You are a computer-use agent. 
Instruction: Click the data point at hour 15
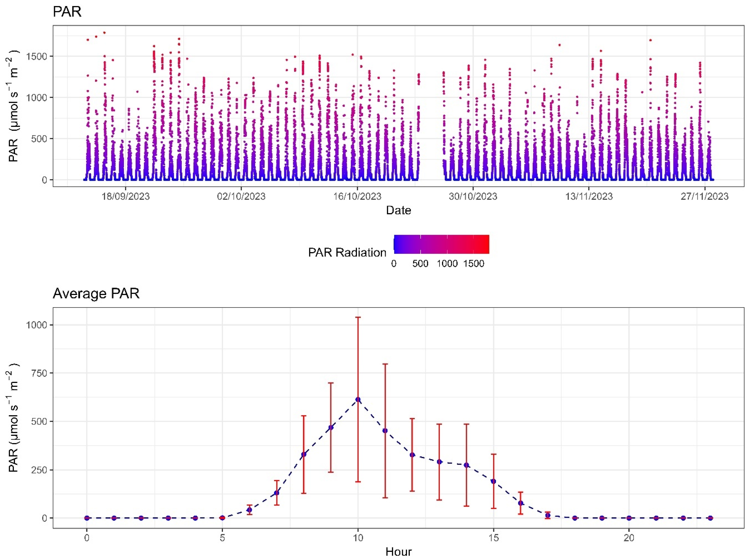tap(493, 481)
